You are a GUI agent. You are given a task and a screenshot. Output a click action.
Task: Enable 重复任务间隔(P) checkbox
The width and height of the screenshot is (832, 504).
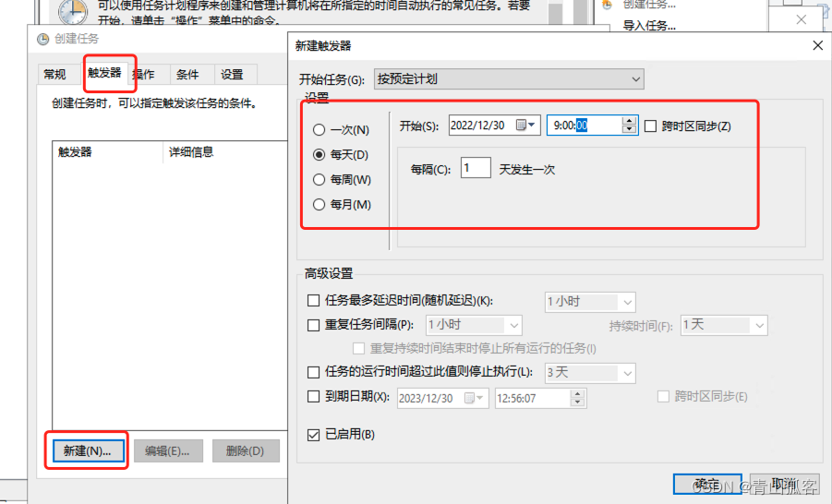(314, 325)
